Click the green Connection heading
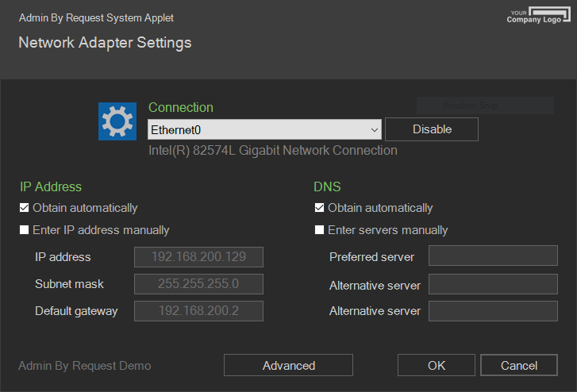Viewport: 577px width, 392px height. [181, 107]
